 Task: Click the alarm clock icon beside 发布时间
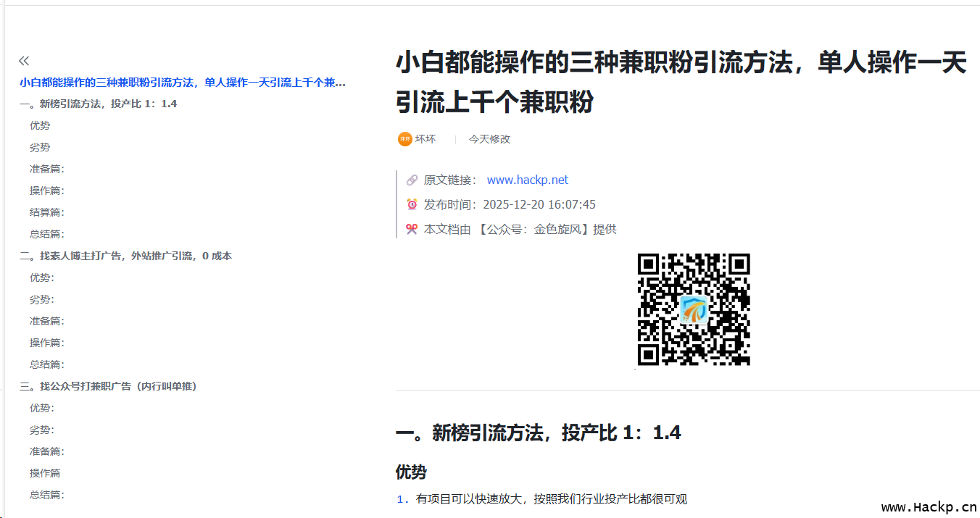412,205
